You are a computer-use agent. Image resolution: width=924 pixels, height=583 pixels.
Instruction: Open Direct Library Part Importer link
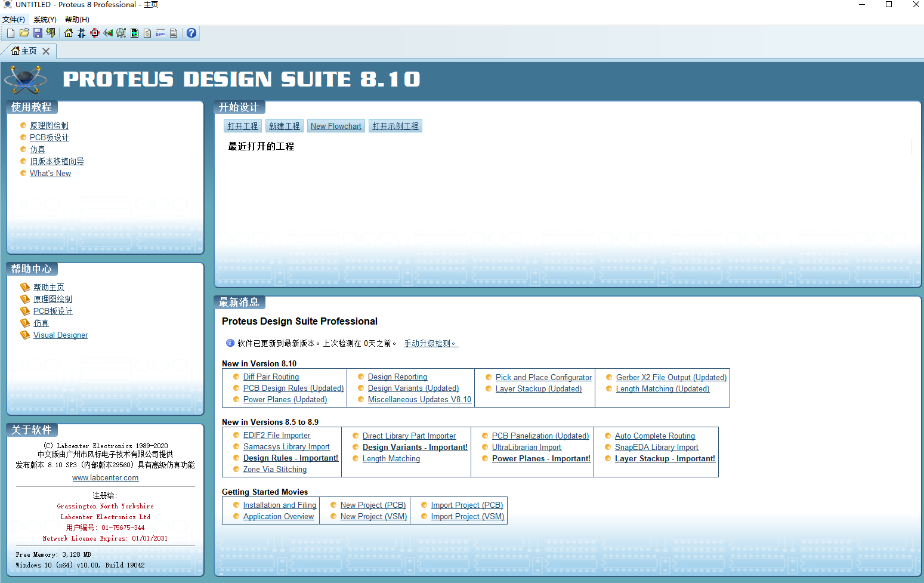click(x=409, y=436)
